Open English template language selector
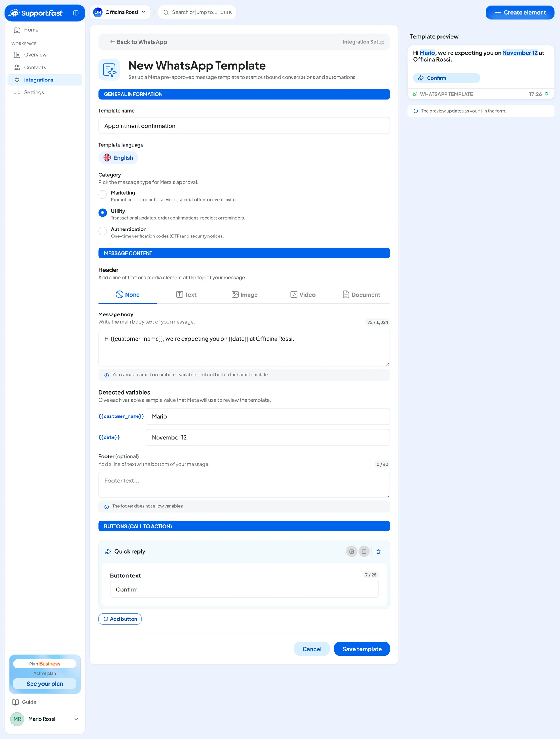This screenshot has width=560, height=739. point(118,158)
